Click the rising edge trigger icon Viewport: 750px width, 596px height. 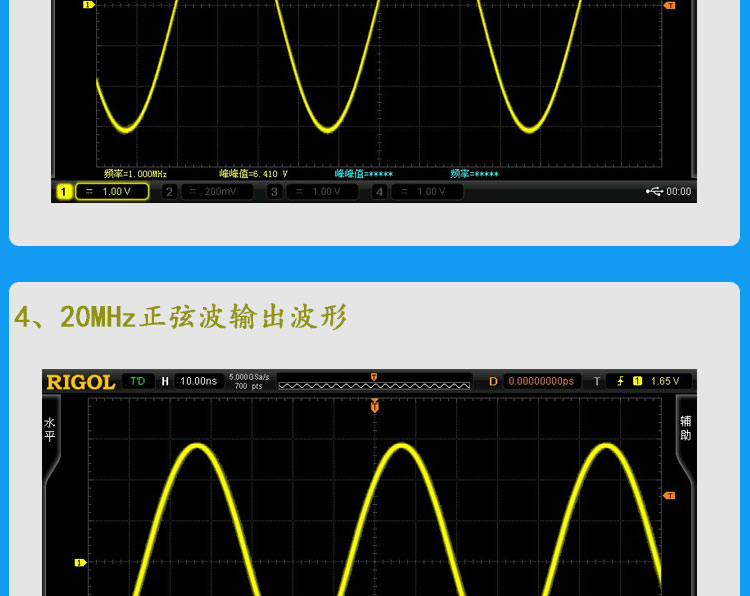point(620,381)
